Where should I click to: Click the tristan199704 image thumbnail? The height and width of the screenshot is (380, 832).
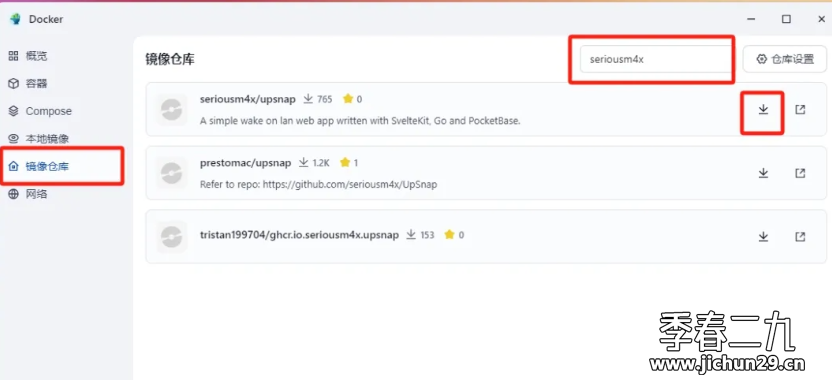coord(171,237)
